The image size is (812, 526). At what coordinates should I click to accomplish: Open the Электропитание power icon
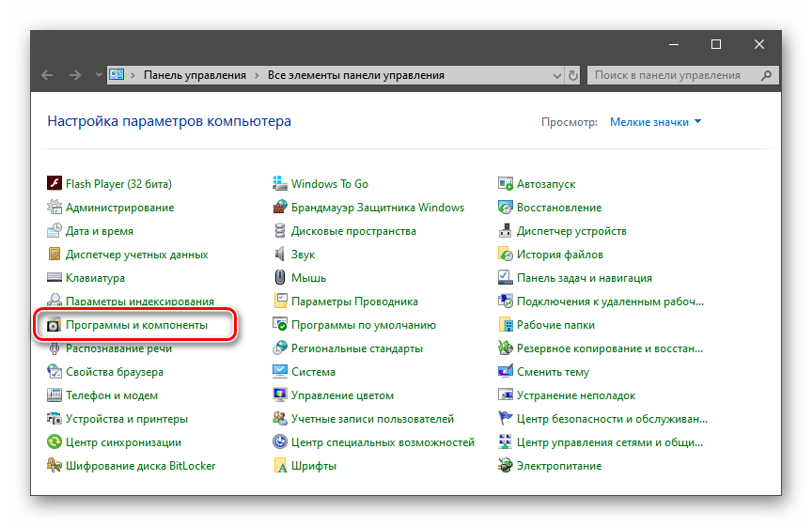pos(506,466)
